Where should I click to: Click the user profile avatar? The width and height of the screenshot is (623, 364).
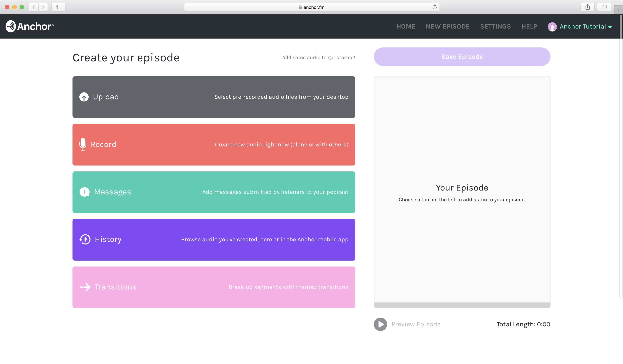point(552,27)
